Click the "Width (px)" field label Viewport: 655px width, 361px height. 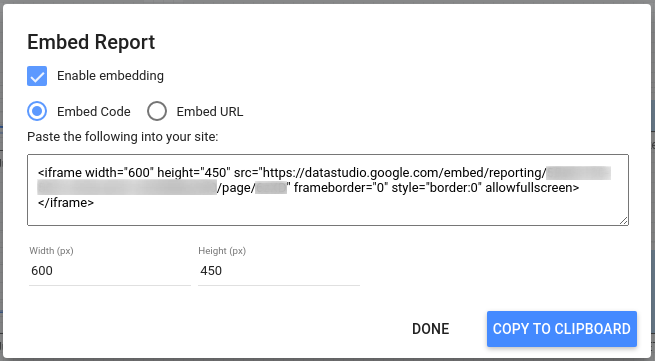tap(51, 251)
